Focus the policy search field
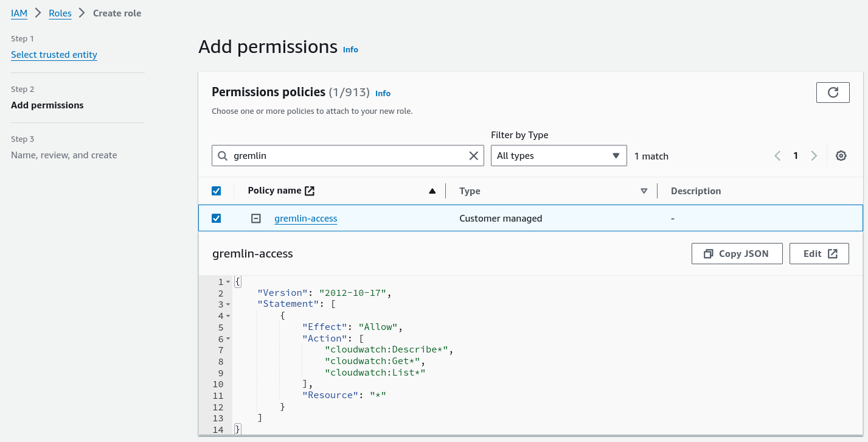Image resolution: width=868 pixels, height=442 pixels. [347, 156]
